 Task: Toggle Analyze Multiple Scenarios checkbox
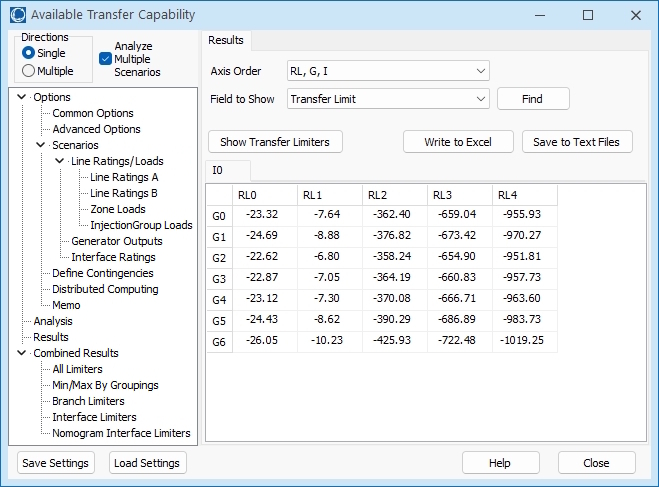[x=105, y=59]
